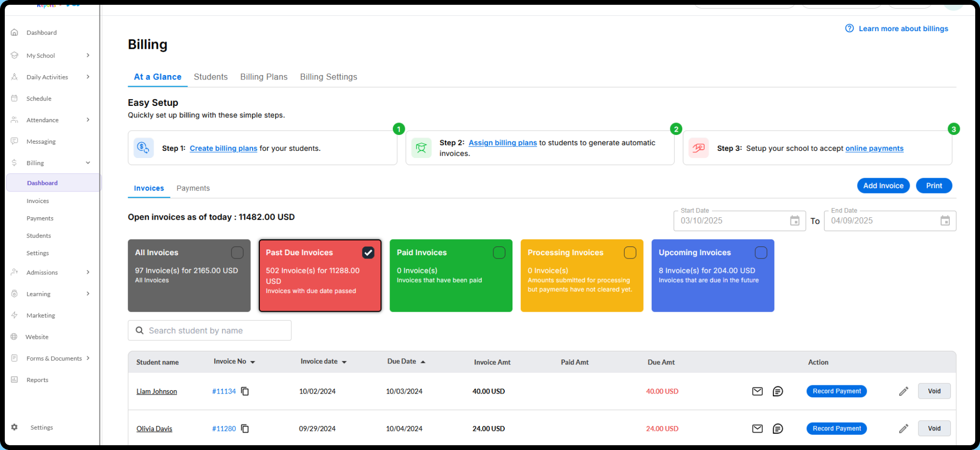
Task: Click the search magnifier icon
Action: tap(140, 330)
